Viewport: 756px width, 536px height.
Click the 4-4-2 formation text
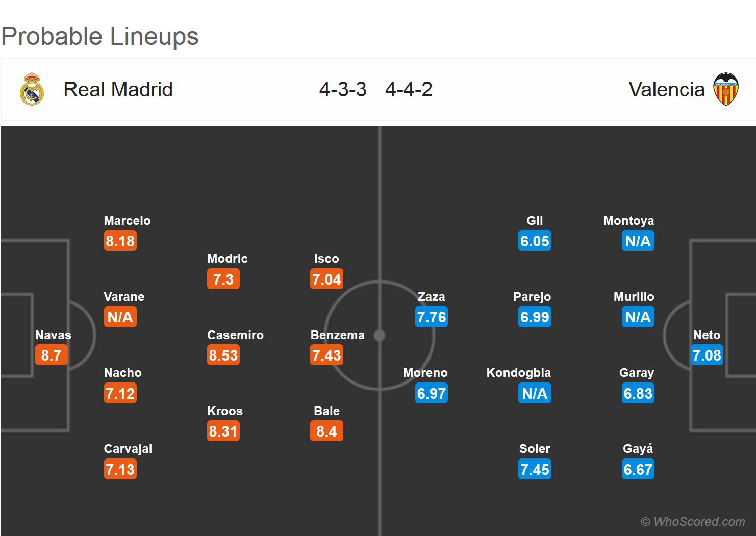409,89
